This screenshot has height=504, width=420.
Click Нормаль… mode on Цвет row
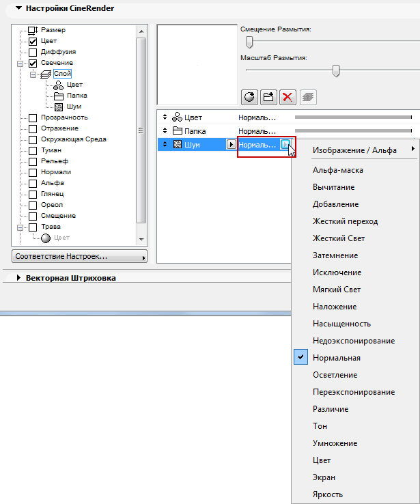[x=257, y=117]
